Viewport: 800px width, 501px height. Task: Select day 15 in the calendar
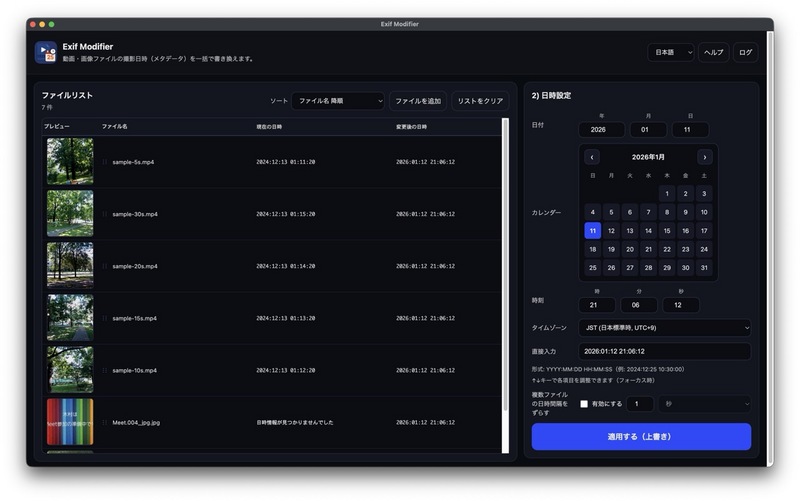click(x=667, y=230)
